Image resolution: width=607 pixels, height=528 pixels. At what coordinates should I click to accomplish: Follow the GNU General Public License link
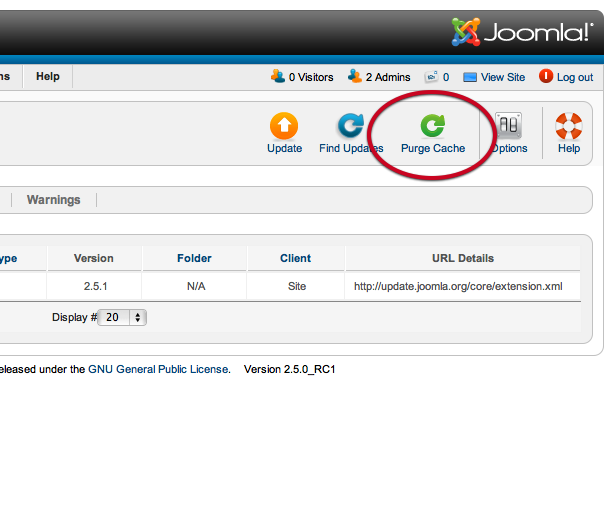pos(158,369)
